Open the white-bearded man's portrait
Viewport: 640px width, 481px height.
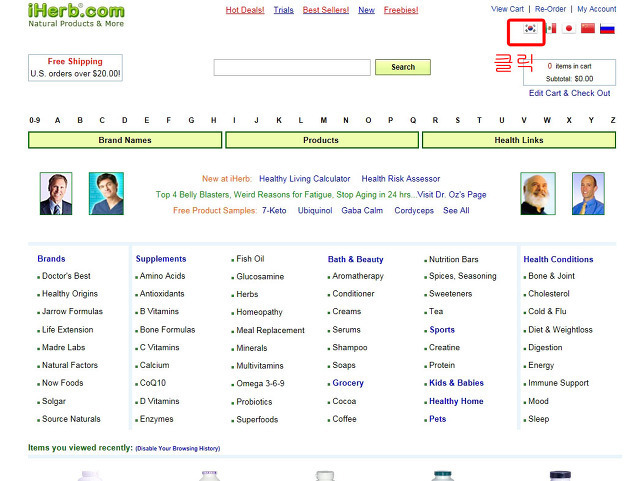[x=538, y=194]
